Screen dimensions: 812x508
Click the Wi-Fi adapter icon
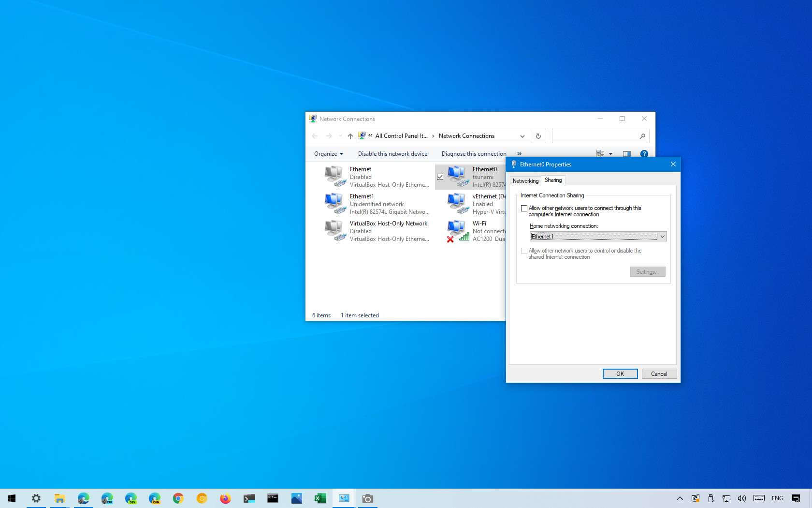[x=458, y=231]
